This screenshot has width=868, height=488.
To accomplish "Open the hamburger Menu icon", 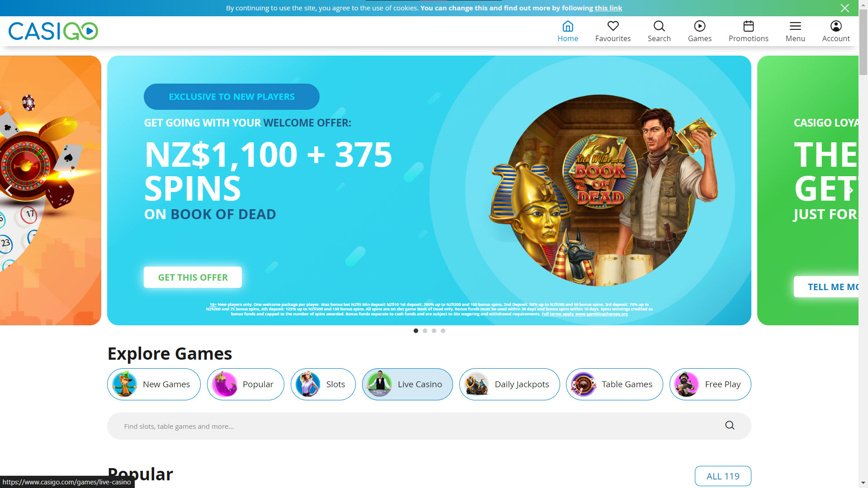I will 795,26.
